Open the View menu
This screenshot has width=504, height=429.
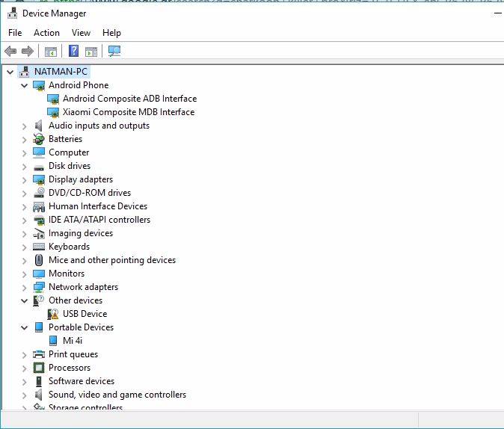tap(81, 33)
